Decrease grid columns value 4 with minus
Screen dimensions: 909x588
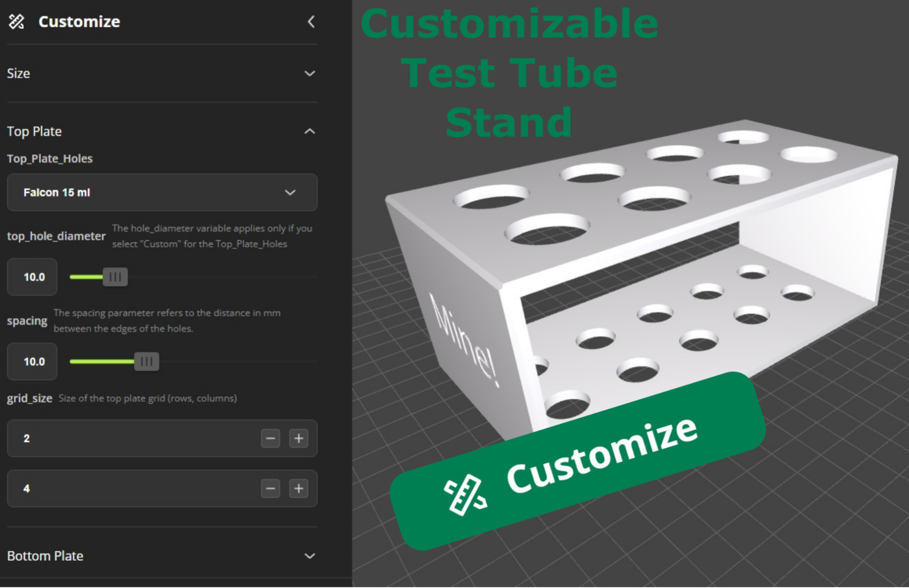(270, 489)
